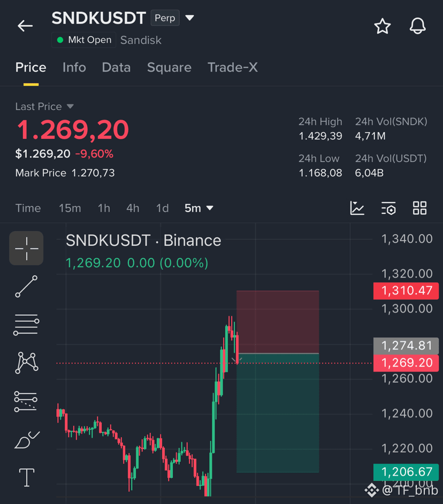Select the 15m chart interval
This screenshot has height=504, width=443.
coord(70,208)
